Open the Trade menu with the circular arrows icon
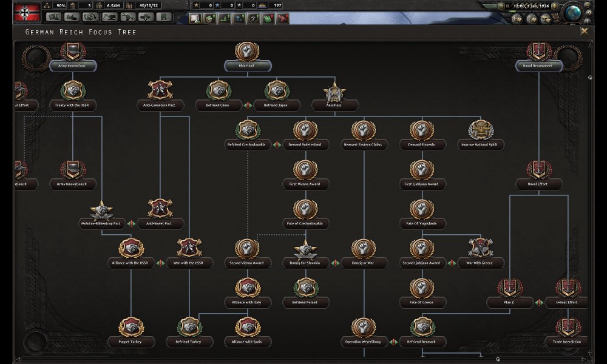The image size is (607, 364). pyautogui.click(x=90, y=17)
